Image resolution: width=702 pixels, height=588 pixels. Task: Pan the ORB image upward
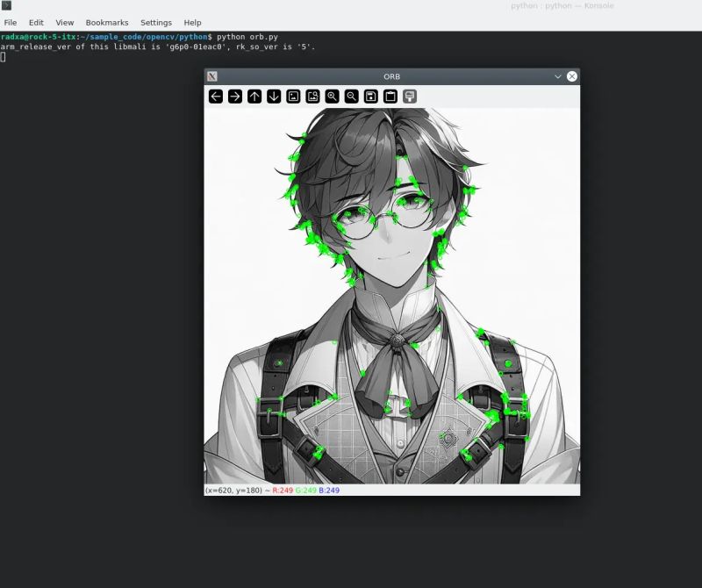coord(255,97)
